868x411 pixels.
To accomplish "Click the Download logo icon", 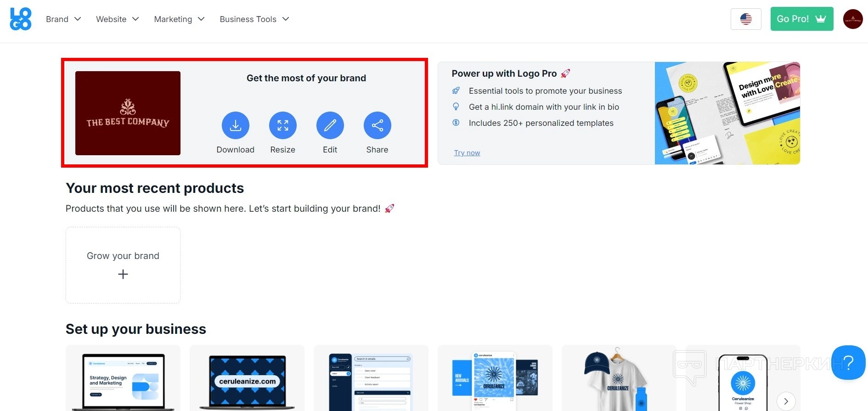I will 235,125.
